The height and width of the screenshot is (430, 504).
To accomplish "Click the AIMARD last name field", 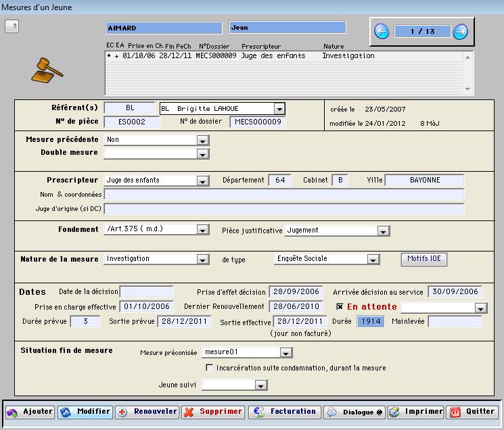I will pyautogui.click(x=164, y=28).
